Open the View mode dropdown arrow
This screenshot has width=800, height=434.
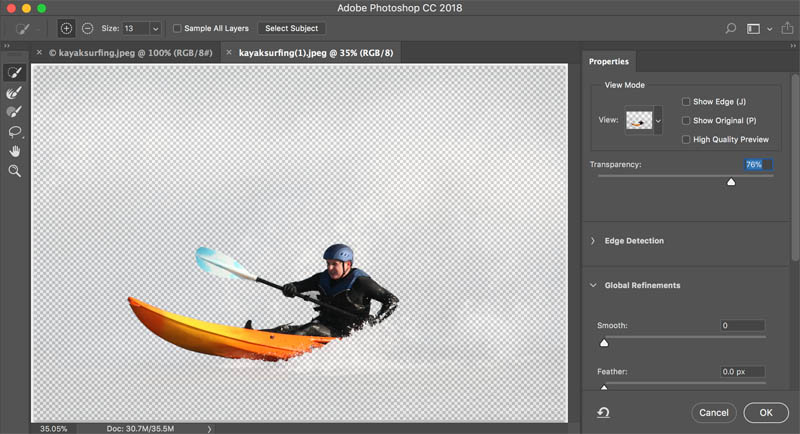658,121
